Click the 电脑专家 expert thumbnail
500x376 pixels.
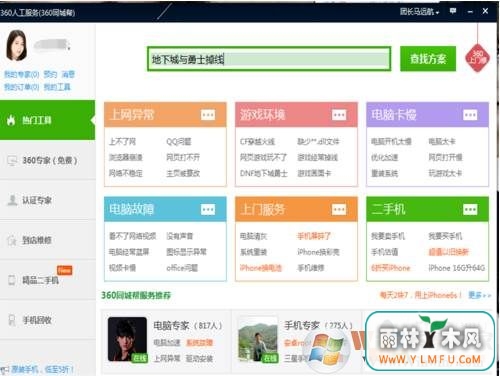(x=127, y=339)
